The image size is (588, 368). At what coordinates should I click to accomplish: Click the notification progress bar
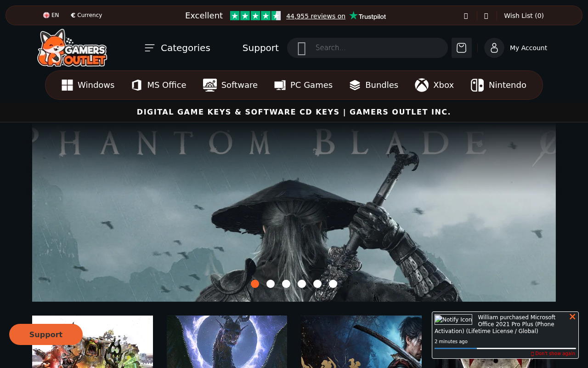click(x=505, y=348)
